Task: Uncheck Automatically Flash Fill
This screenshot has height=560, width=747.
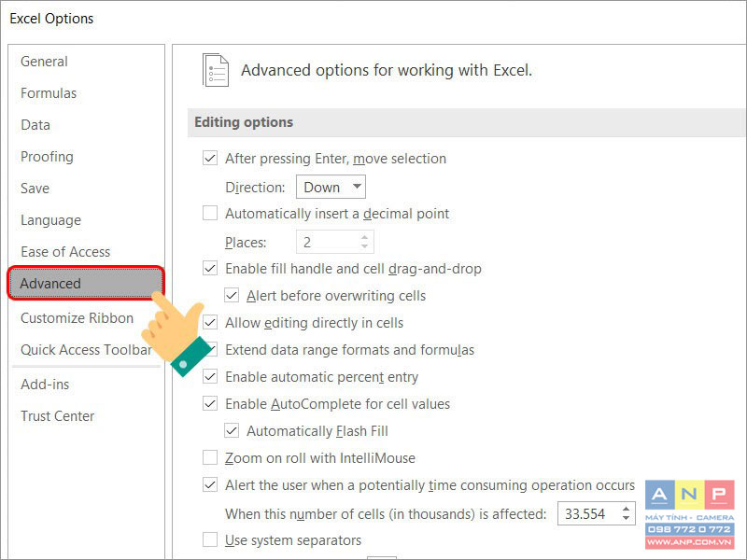Action: coord(232,430)
